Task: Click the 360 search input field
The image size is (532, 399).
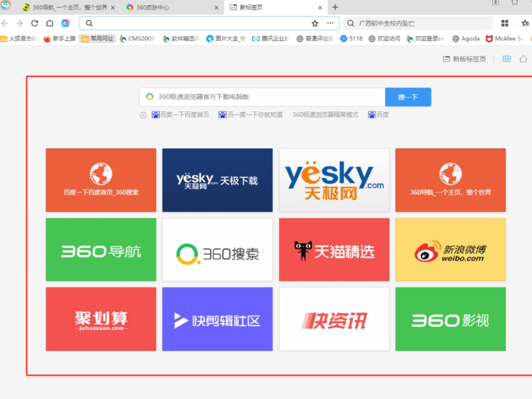Action: (x=262, y=97)
